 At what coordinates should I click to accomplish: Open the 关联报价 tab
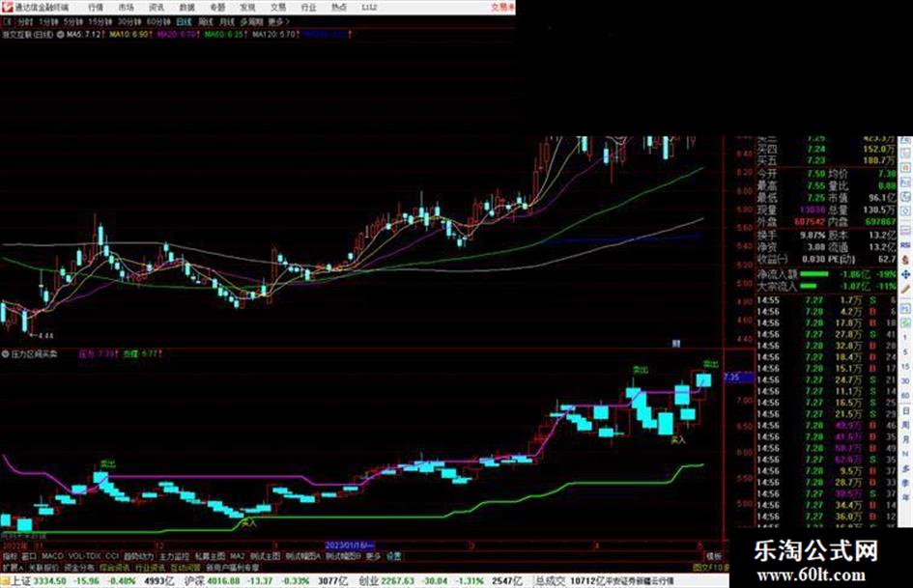pos(43,567)
